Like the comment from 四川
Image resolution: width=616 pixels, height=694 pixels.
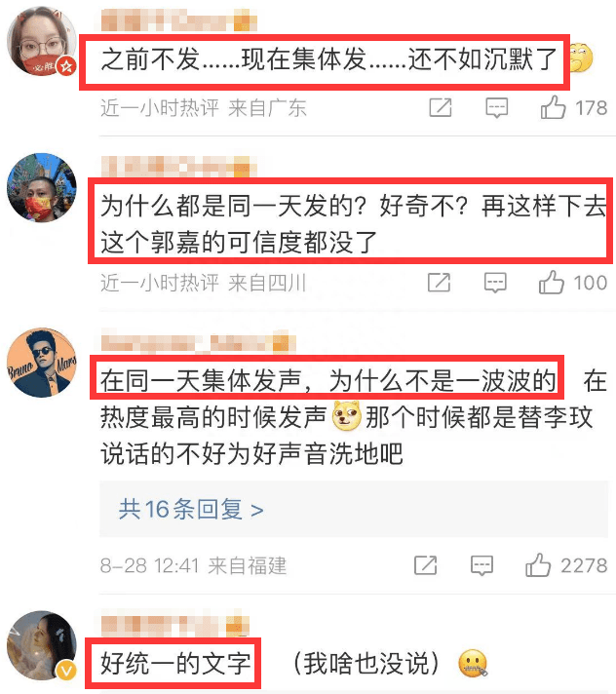pos(552,283)
